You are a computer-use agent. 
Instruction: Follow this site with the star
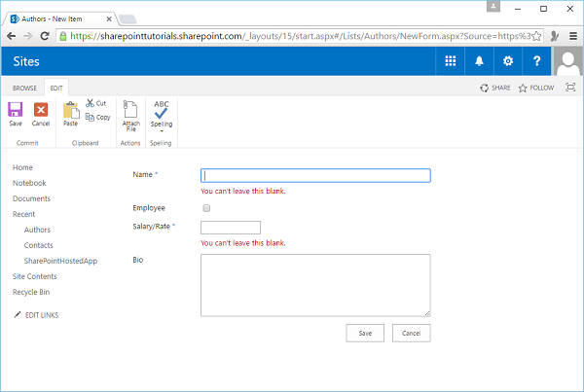click(x=536, y=88)
